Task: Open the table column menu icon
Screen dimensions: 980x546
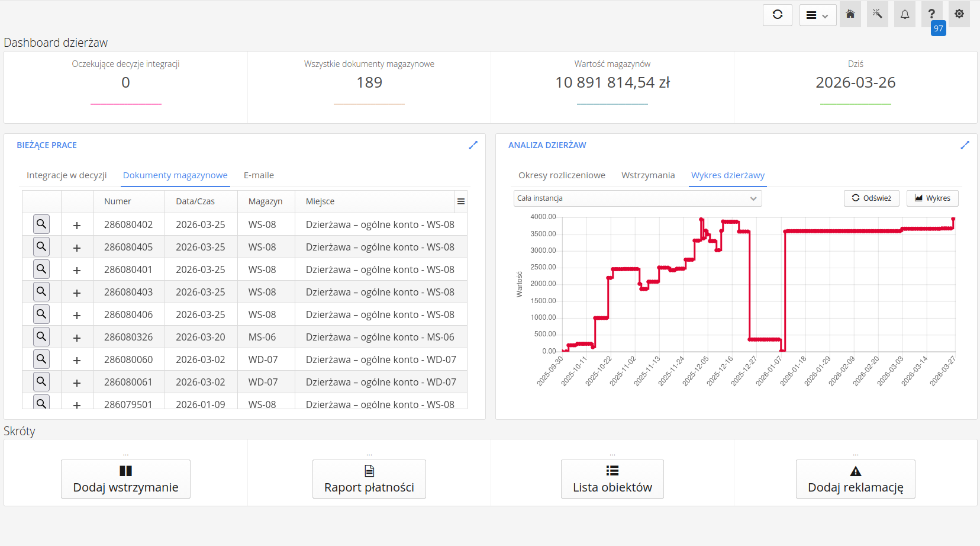Action: point(460,202)
